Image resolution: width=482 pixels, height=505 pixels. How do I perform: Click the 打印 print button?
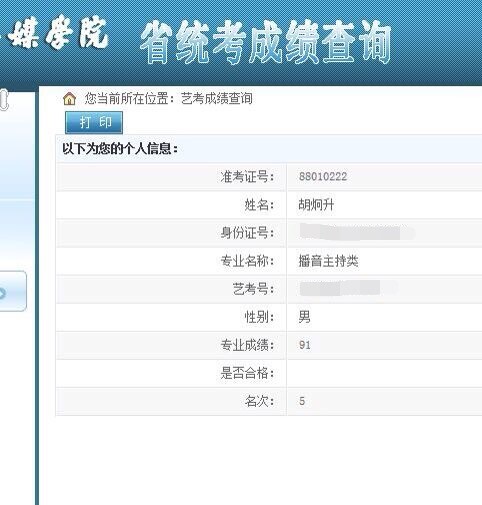[x=94, y=123]
